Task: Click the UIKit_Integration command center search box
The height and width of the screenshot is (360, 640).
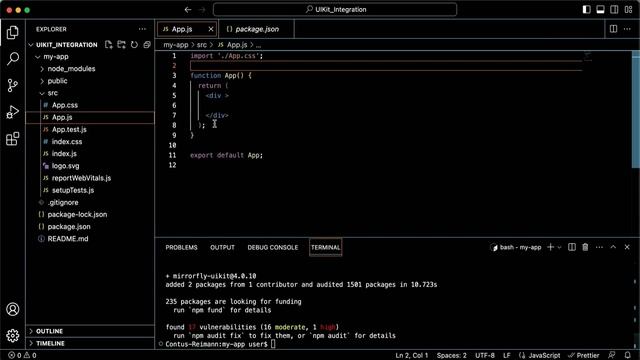Action: pyautogui.click(x=335, y=9)
